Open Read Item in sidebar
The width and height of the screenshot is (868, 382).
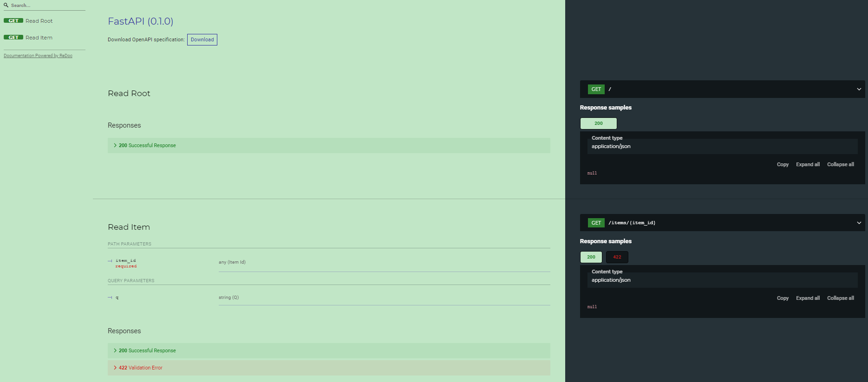click(x=39, y=38)
